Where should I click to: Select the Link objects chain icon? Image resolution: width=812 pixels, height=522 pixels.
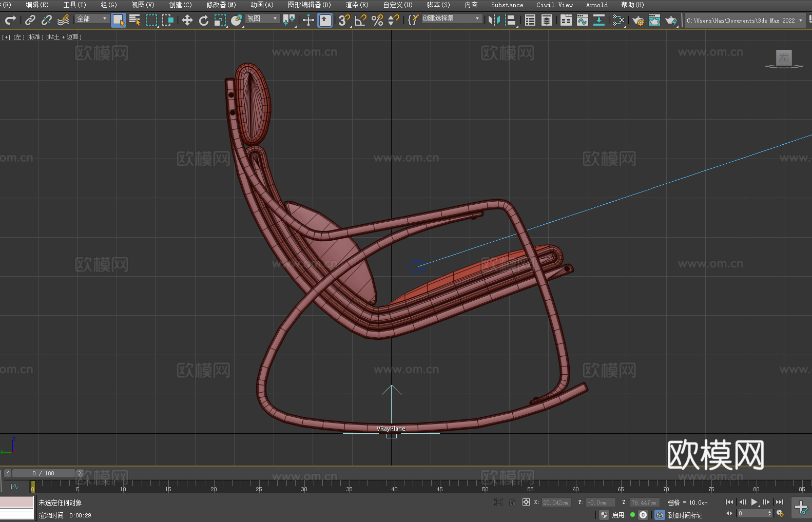coord(30,20)
